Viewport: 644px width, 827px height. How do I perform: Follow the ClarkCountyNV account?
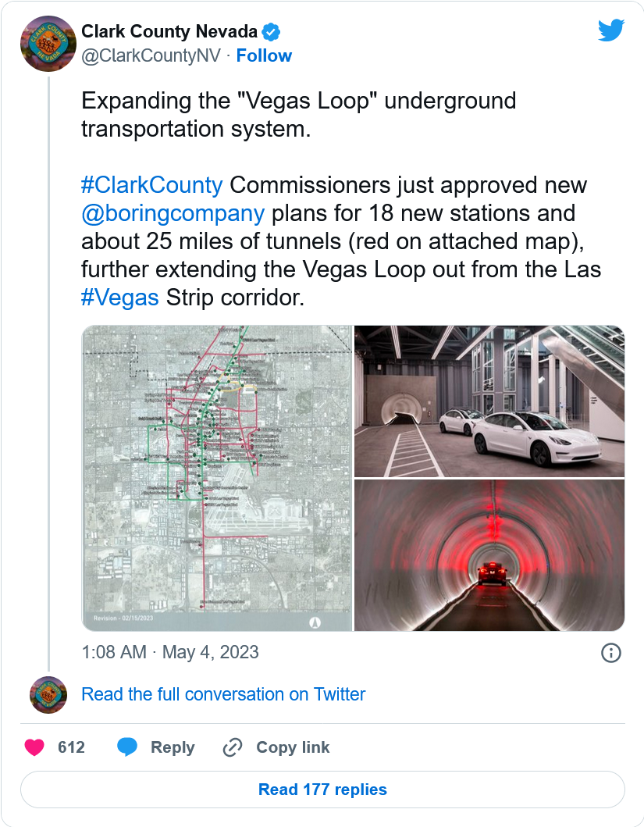pos(264,55)
